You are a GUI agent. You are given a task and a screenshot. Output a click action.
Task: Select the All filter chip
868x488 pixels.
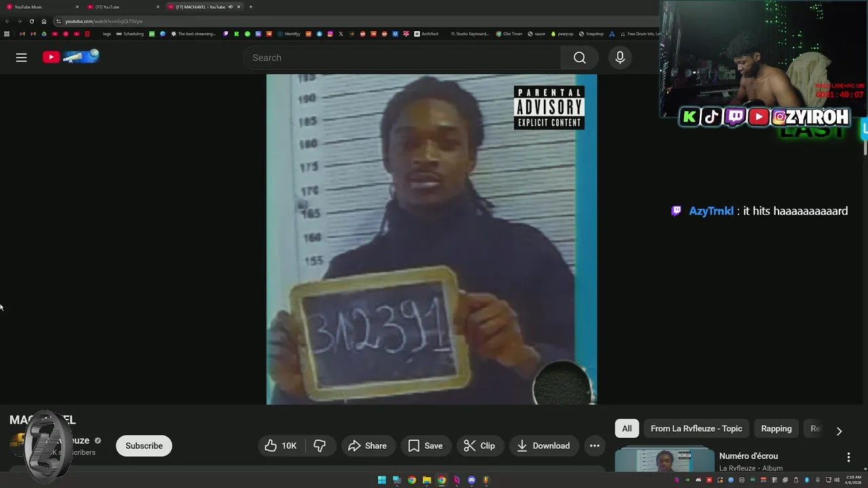627,428
